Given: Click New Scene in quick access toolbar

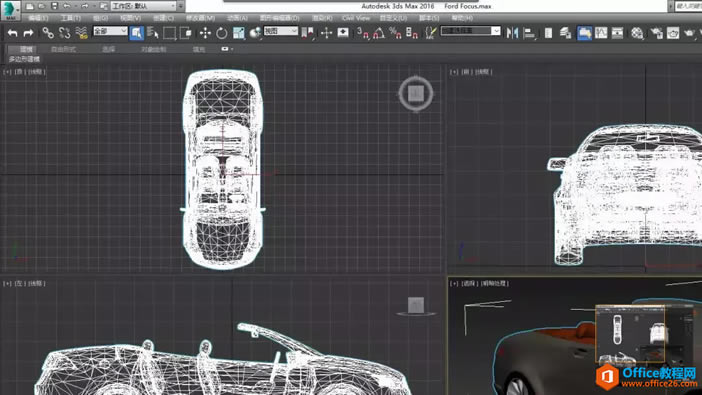Looking at the screenshot, I should pos(30,6).
